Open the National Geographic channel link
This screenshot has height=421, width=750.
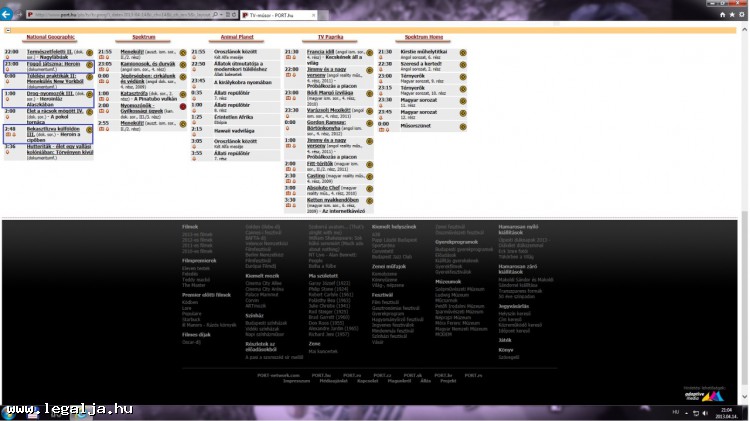(x=50, y=37)
